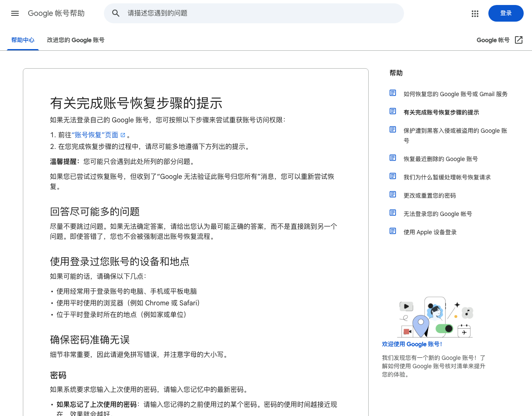Open the Google apps grid

[x=475, y=13]
